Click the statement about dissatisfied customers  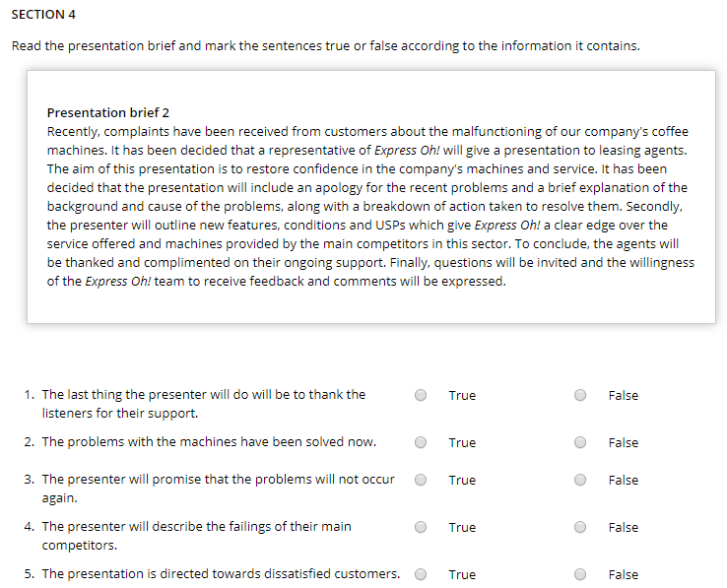point(221,573)
